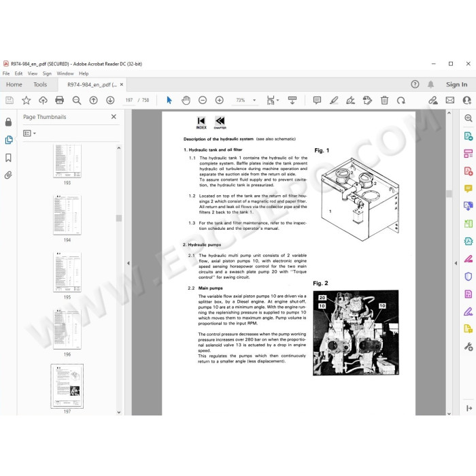The image size is (476, 476).
Task: Rotate the page clockwise
Action: pos(401,101)
